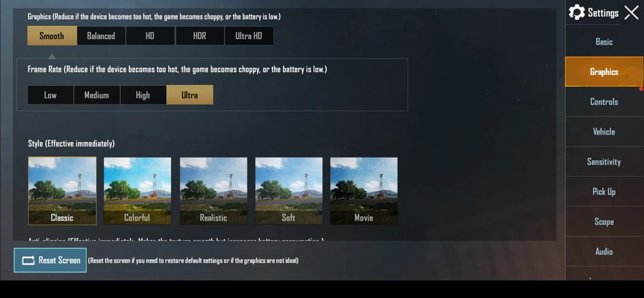
Task: Set frame rate to High
Action: click(144, 95)
